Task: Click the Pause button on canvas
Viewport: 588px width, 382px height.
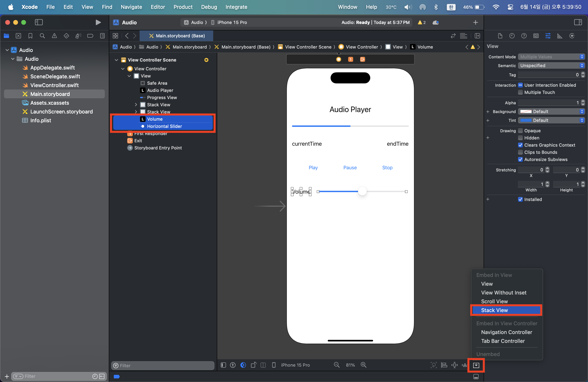Action: [350, 168]
